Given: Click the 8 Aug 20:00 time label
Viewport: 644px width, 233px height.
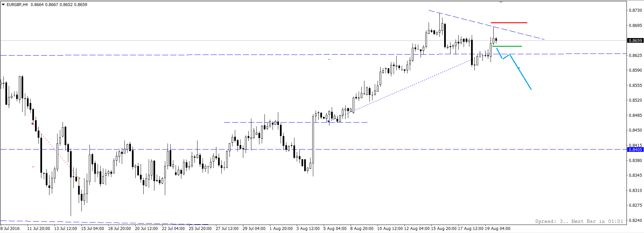Looking at the screenshot, I should pyautogui.click(x=362, y=229).
